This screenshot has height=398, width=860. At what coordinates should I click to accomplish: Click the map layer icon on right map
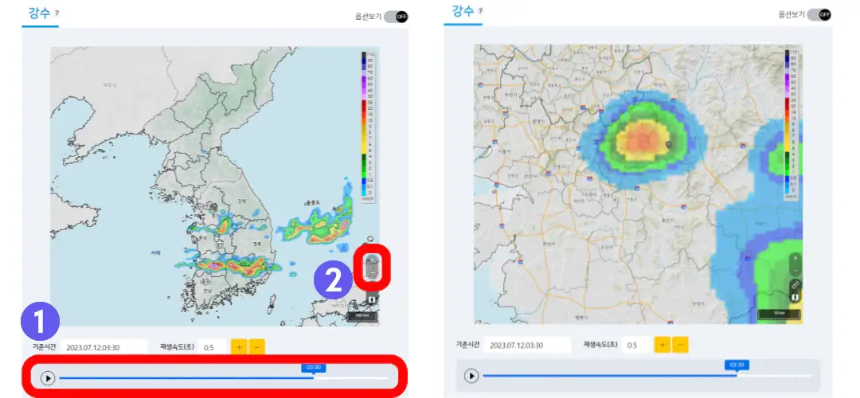[795, 297]
